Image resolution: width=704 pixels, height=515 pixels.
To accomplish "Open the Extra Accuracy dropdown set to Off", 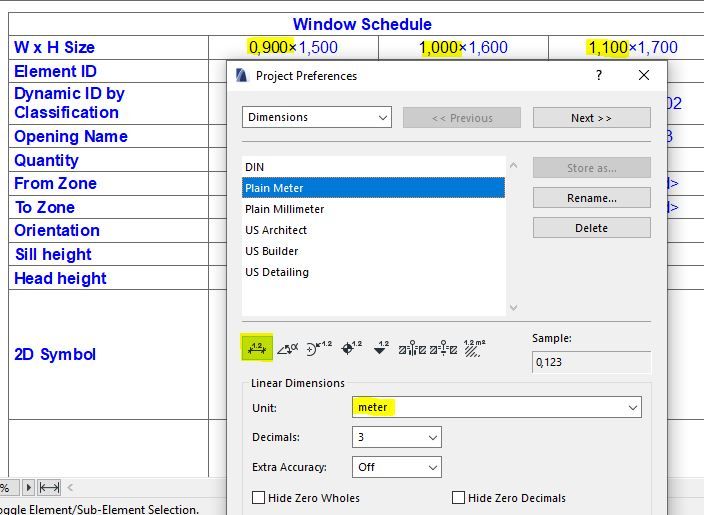I will click(396, 467).
